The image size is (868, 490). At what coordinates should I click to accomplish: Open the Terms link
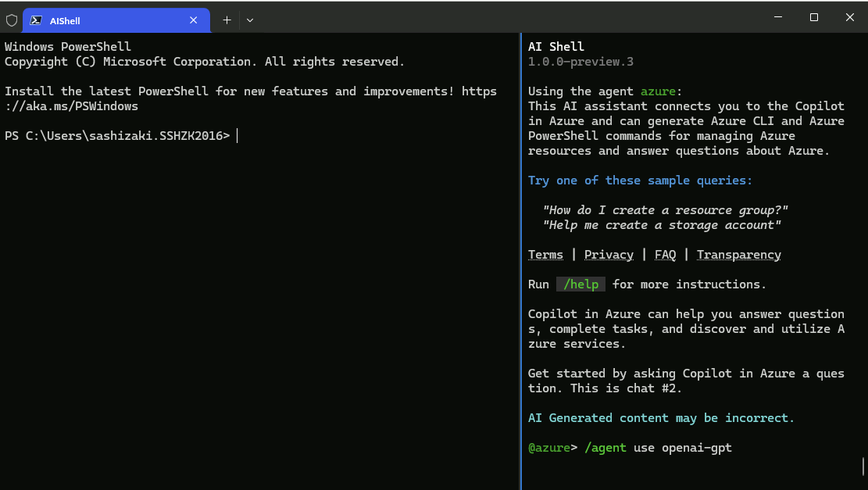pyautogui.click(x=545, y=255)
